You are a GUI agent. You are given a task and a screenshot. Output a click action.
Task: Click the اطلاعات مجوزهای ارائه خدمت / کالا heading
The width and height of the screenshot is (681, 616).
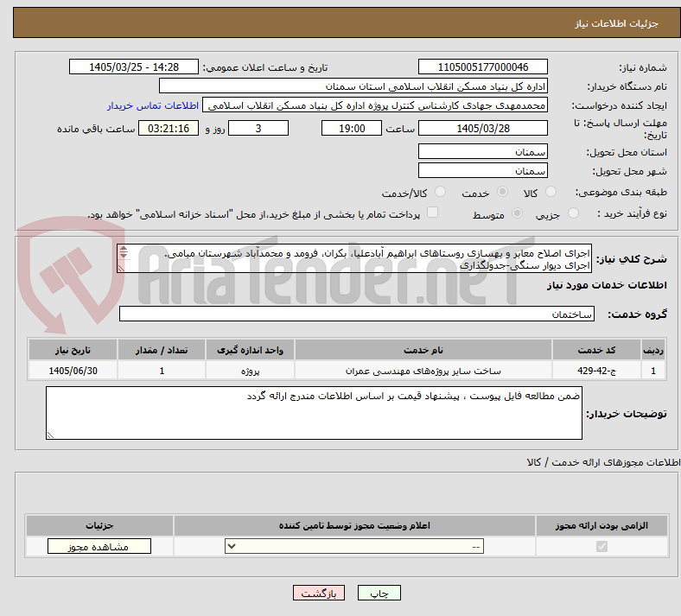pyautogui.click(x=604, y=462)
